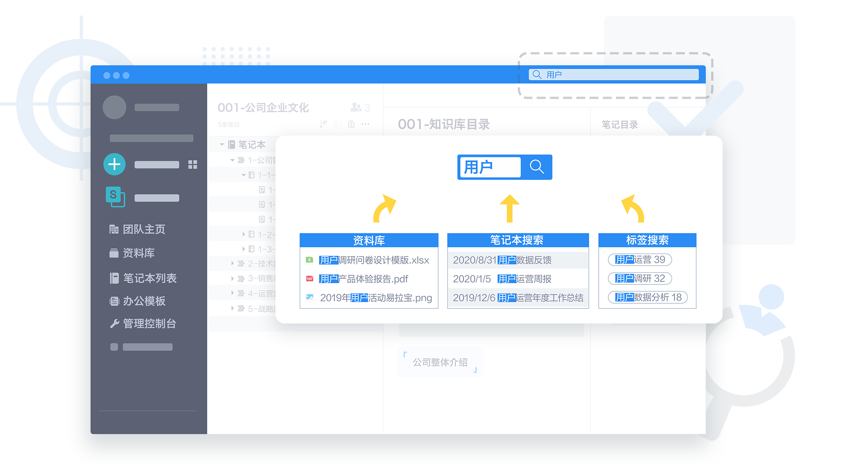This screenshot has height=464, width=868.
Task: Toggle the column layout view icon
Action: point(338,124)
